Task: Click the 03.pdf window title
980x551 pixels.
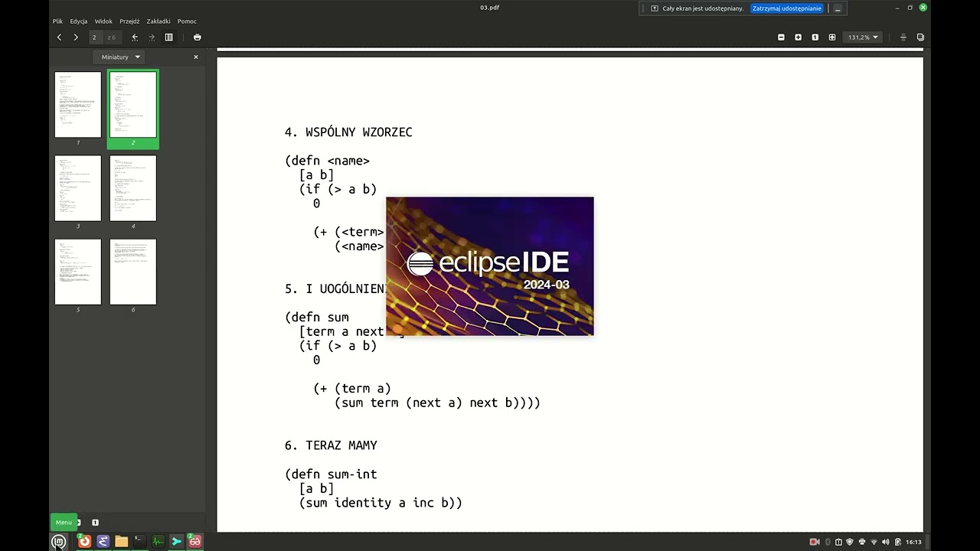Action: click(490, 8)
